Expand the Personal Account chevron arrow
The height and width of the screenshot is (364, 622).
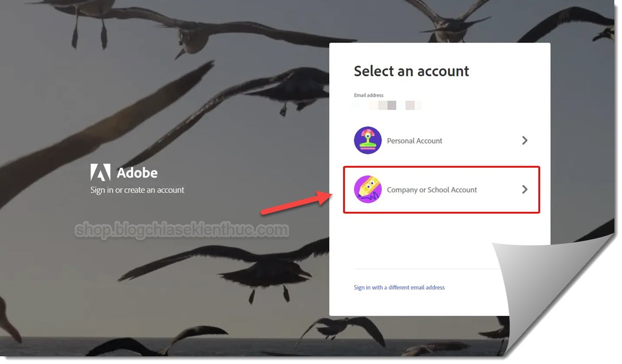coord(524,140)
